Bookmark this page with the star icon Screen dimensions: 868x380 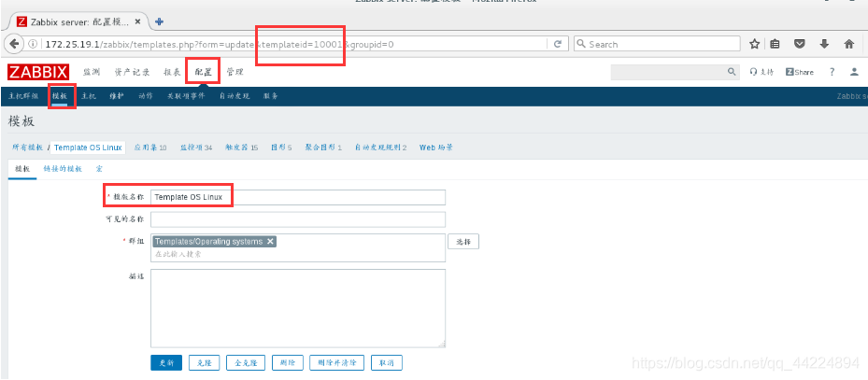pos(754,44)
